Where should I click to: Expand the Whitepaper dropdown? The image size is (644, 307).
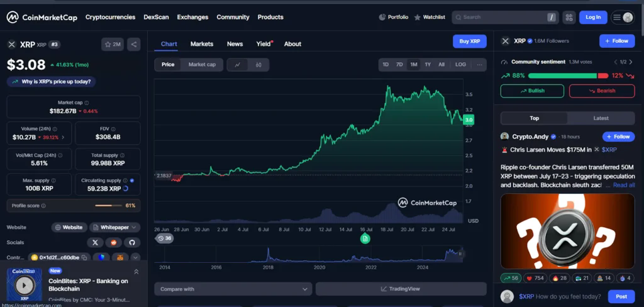115,227
